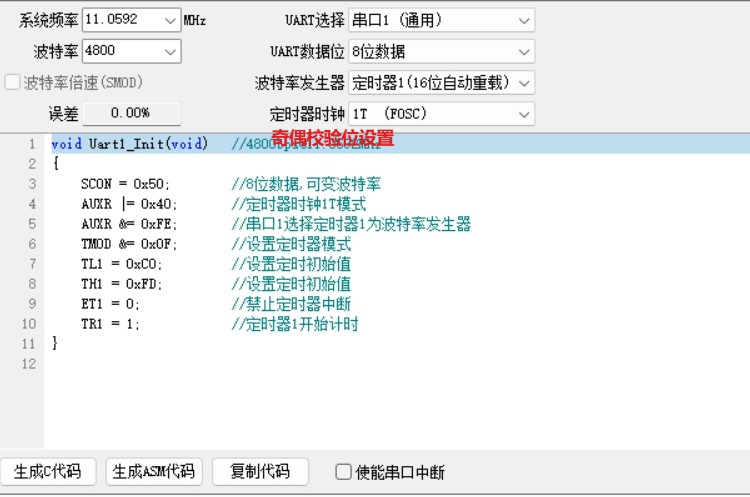Click the closing brace on line 11
This screenshot has width=750, height=497.
[x=55, y=343]
